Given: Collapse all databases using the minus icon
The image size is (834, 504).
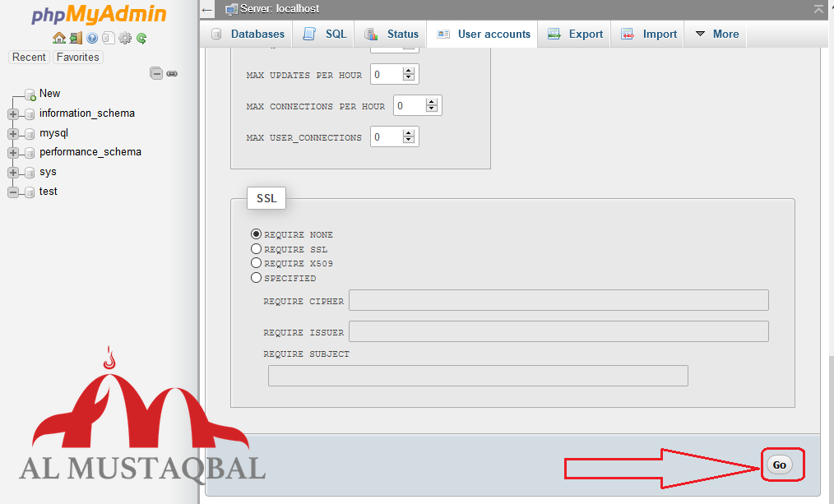Looking at the screenshot, I should 155,73.
